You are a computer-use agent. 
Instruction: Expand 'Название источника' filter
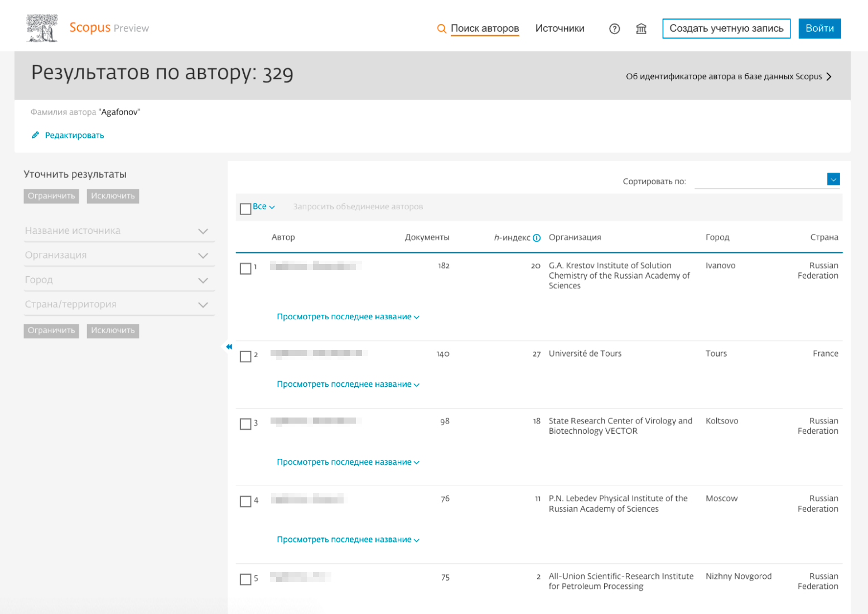coord(119,231)
